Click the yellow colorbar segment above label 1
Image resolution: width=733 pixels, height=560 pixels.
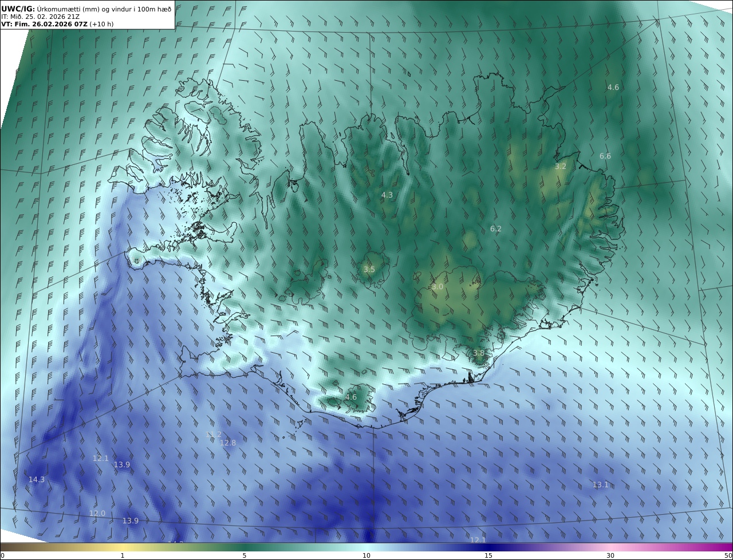pyautogui.click(x=123, y=547)
